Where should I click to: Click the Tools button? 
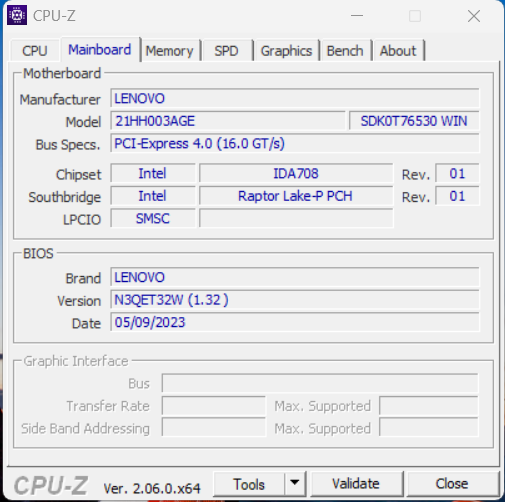pyautogui.click(x=249, y=484)
